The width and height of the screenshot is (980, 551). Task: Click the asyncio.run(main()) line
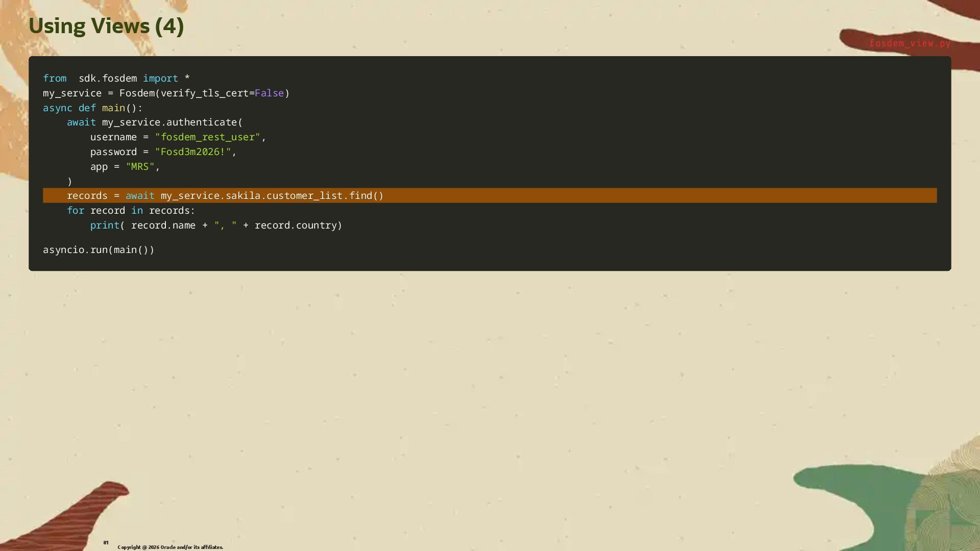click(x=99, y=250)
